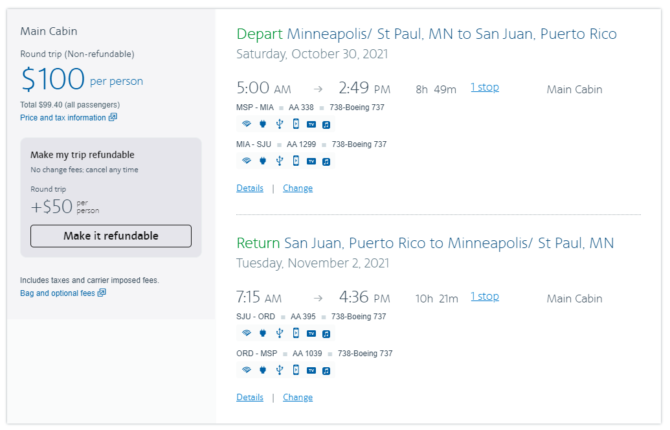The width and height of the screenshot is (670, 430).
Task: Click power outlet icon under MSP - MIA
Action: (x=263, y=124)
